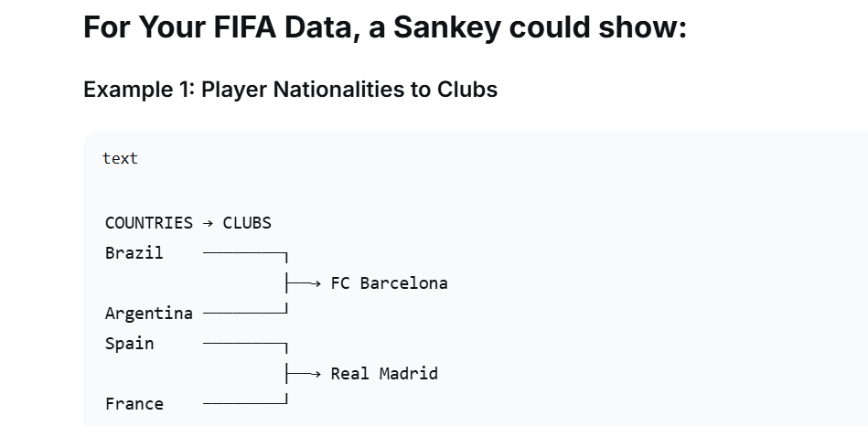Screen dimensions: 868x426
Task: Click the "FC Barcelona" club label
Action: click(x=390, y=283)
